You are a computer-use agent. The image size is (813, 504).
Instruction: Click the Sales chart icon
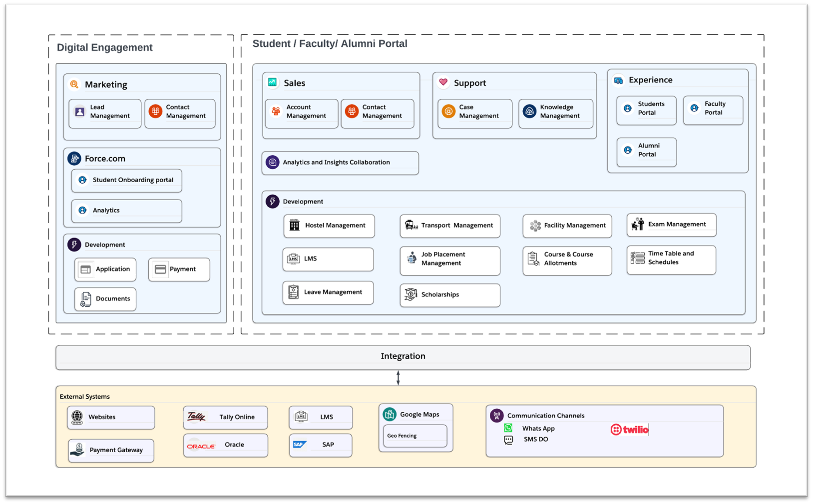point(273,82)
